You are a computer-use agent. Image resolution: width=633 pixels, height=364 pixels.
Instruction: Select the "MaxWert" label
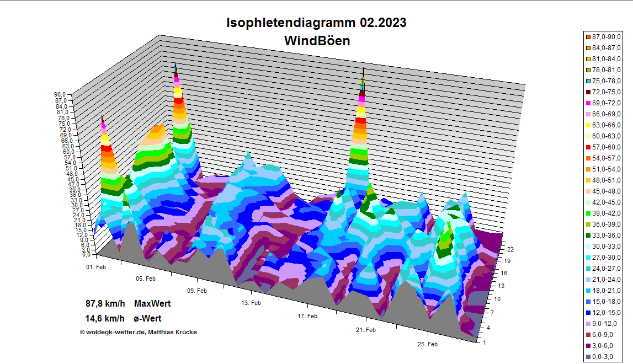tap(152, 303)
